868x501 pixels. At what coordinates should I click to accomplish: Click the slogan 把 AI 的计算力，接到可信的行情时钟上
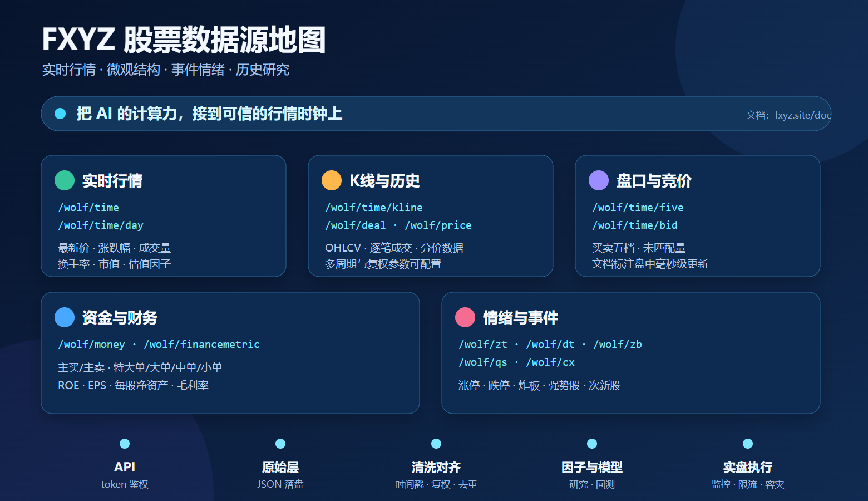click(x=209, y=114)
